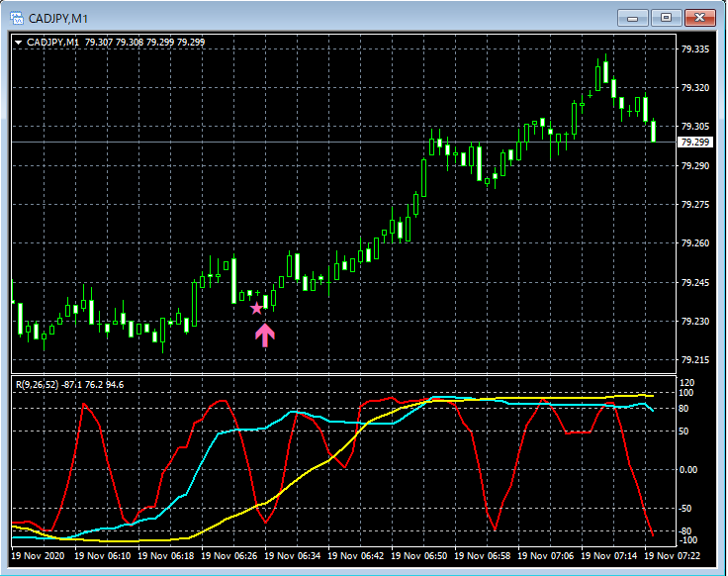Viewport: 728px width, 576px height.
Task: Maximize the CADJPY chart window
Action: [666, 18]
